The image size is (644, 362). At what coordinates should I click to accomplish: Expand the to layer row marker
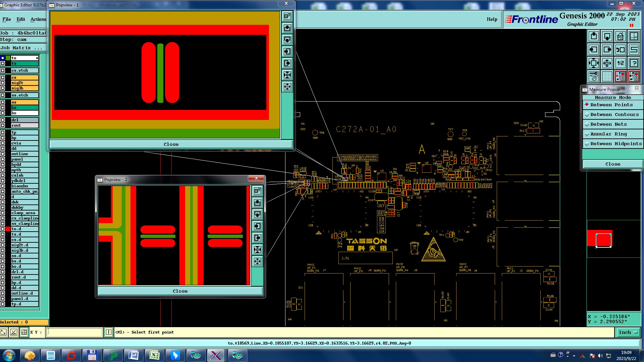click(x=37, y=58)
